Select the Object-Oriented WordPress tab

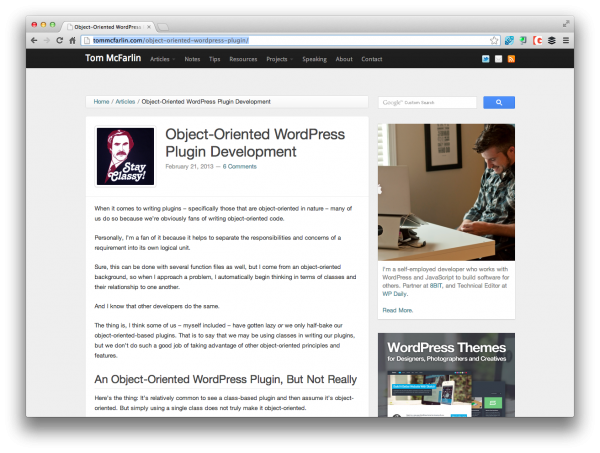108,27
